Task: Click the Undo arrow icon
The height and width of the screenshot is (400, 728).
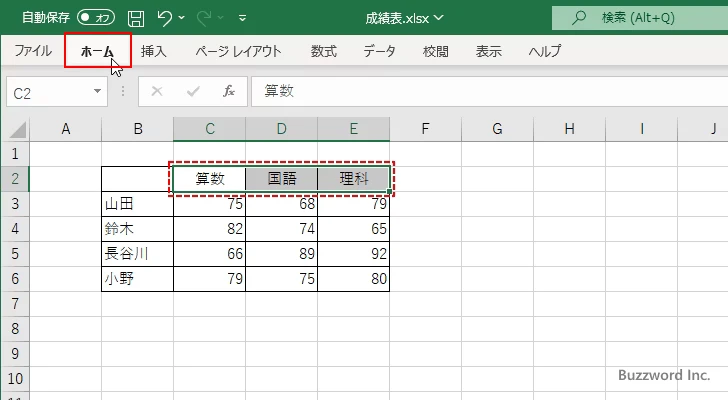Action: pos(164,18)
